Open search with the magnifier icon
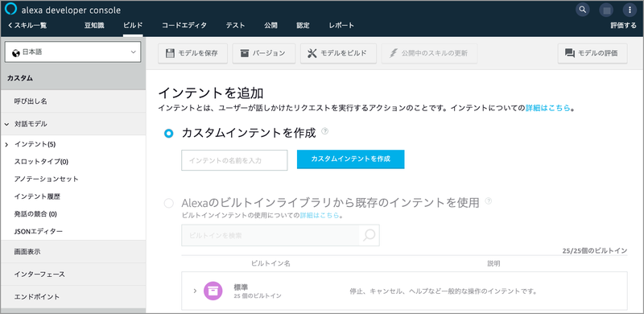The height and width of the screenshot is (314, 644). click(x=582, y=9)
